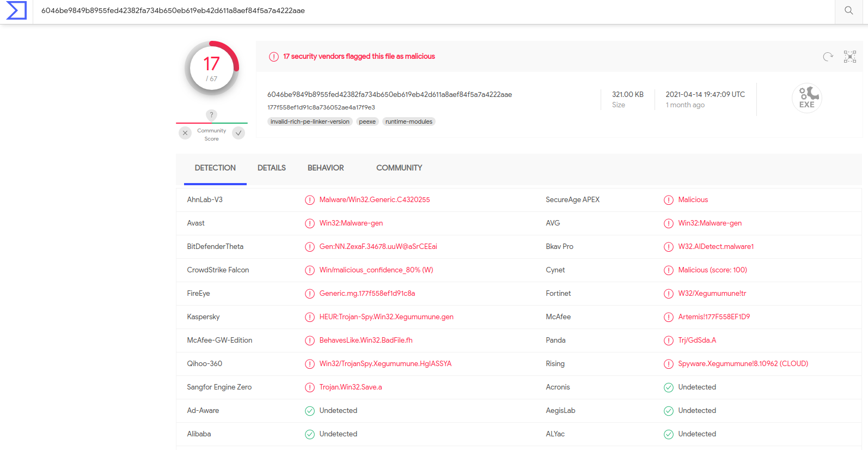This screenshot has height=450, width=868.
Task: Click the green check icon beside Acronis
Action: [669, 387]
